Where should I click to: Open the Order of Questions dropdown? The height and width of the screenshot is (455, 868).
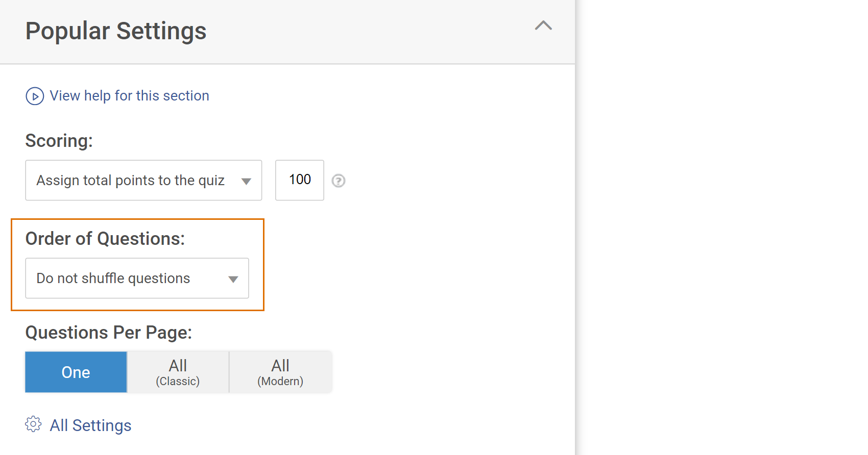pyautogui.click(x=137, y=279)
